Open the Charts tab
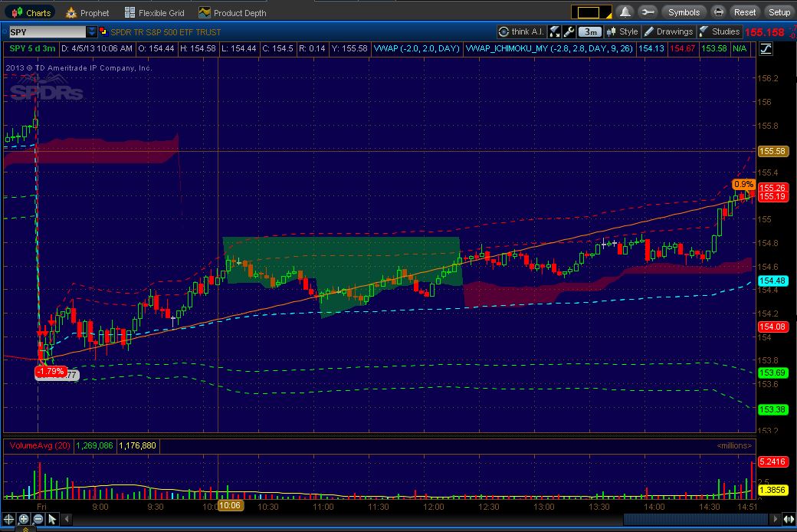Screen dimensions: 797x532 [31, 13]
